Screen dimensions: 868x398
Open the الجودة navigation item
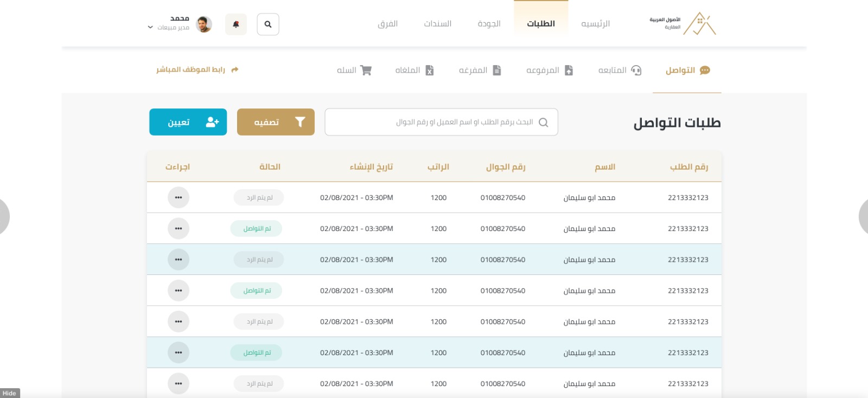(x=489, y=24)
